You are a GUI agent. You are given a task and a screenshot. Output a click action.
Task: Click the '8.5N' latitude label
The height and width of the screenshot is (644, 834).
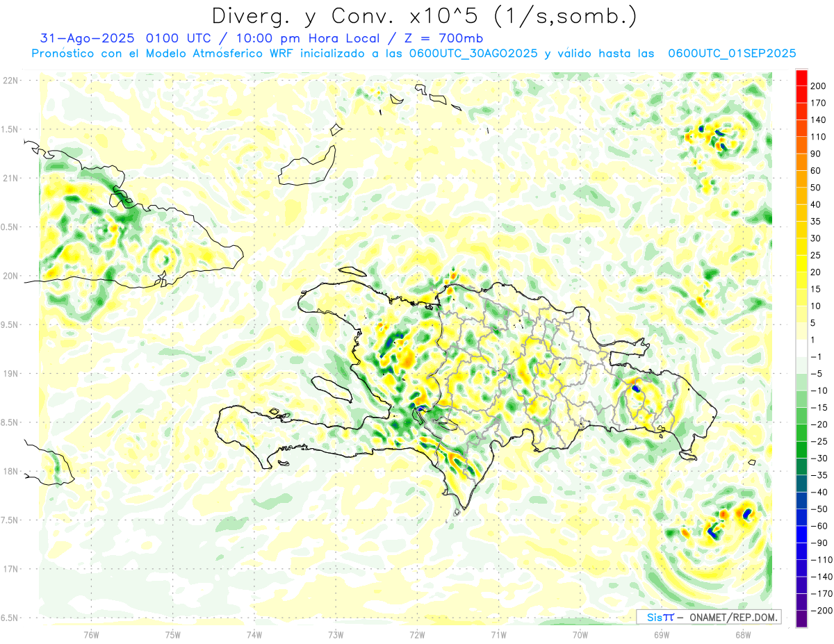click(x=10, y=422)
